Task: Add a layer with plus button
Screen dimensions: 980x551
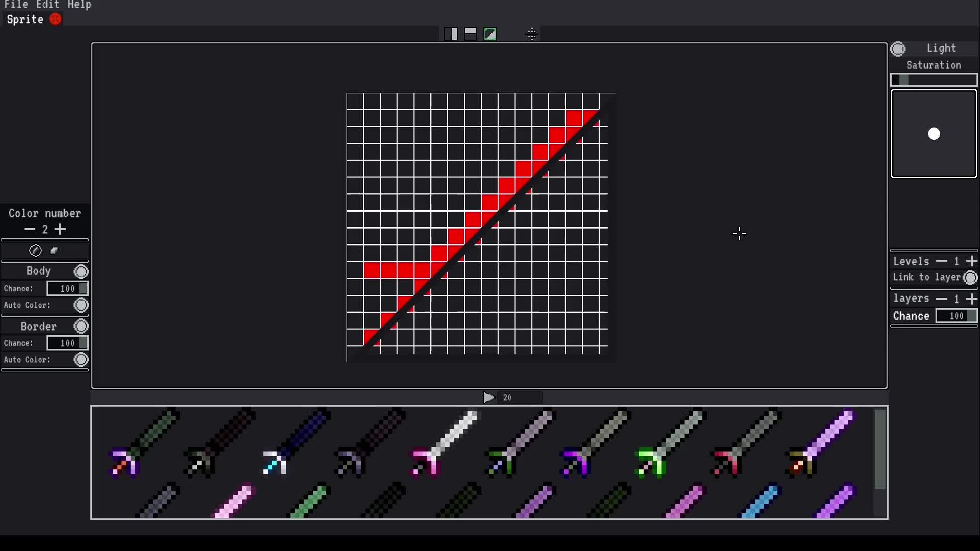Action: 971,298
